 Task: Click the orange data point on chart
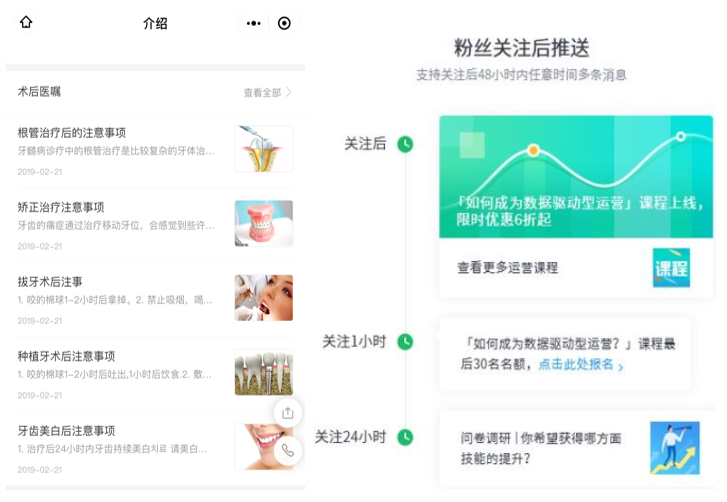[x=533, y=151]
